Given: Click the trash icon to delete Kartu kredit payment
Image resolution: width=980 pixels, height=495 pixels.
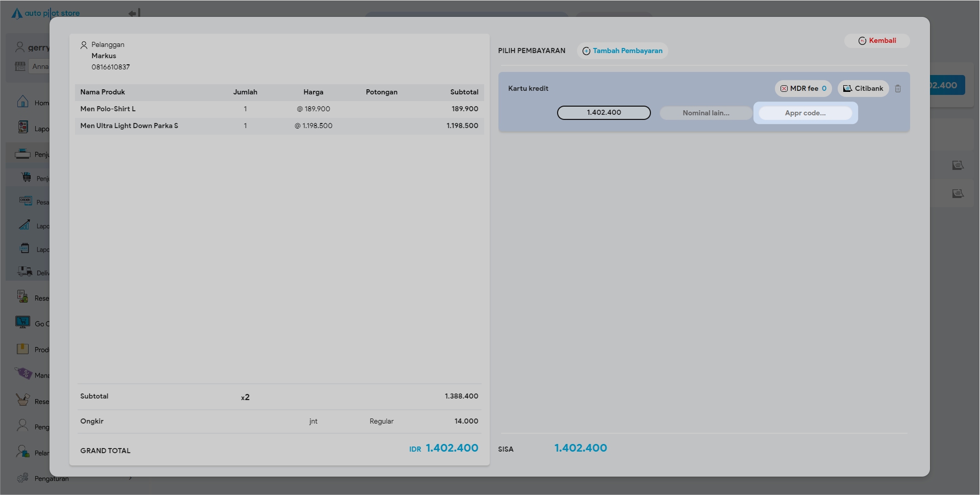Looking at the screenshot, I should click(x=897, y=89).
